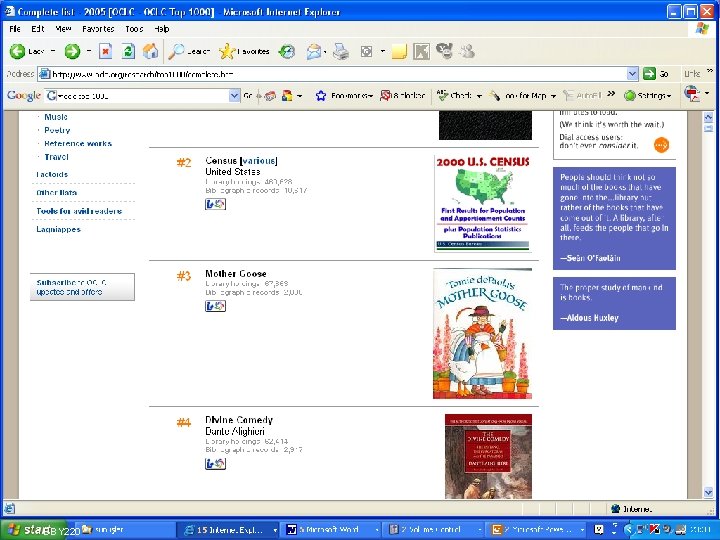The width and height of the screenshot is (720, 540).
Task: Switch to Volume Control taskbar button
Action: [x=434, y=529]
